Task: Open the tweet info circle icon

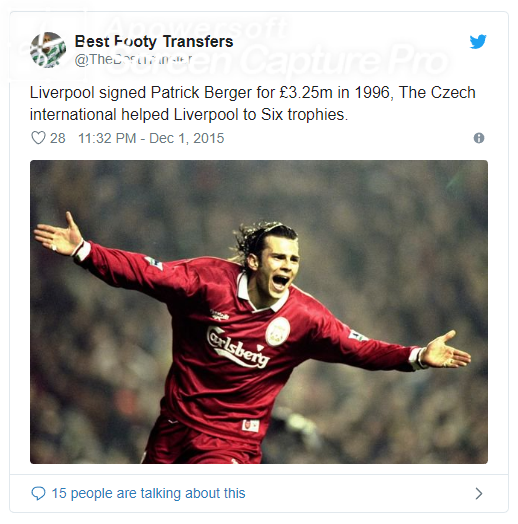Action: pyautogui.click(x=479, y=138)
